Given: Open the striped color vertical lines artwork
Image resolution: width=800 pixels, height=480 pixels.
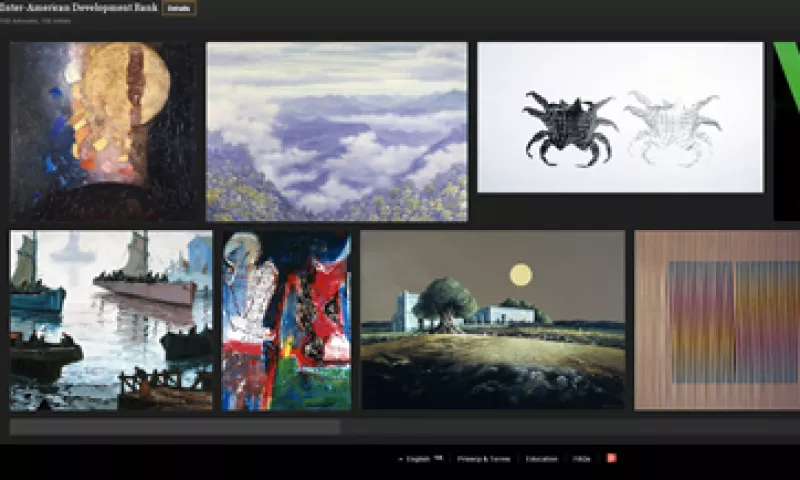Looking at the screenshot, I should [x=717, y=320].
